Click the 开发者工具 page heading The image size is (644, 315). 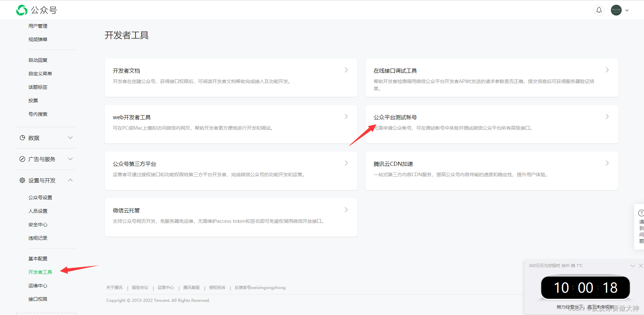click(x=127, y=35)
